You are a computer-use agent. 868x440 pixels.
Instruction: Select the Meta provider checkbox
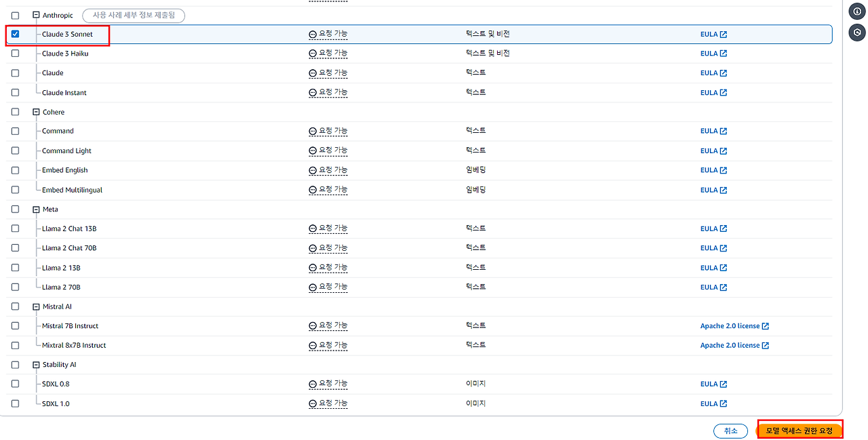[x=15, y=209]
